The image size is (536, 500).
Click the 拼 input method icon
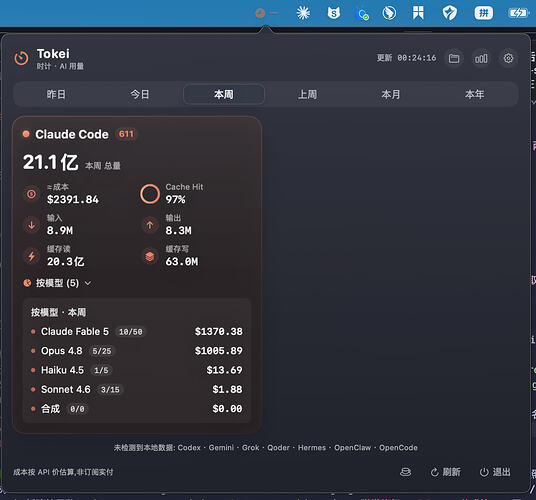point(483,13)
